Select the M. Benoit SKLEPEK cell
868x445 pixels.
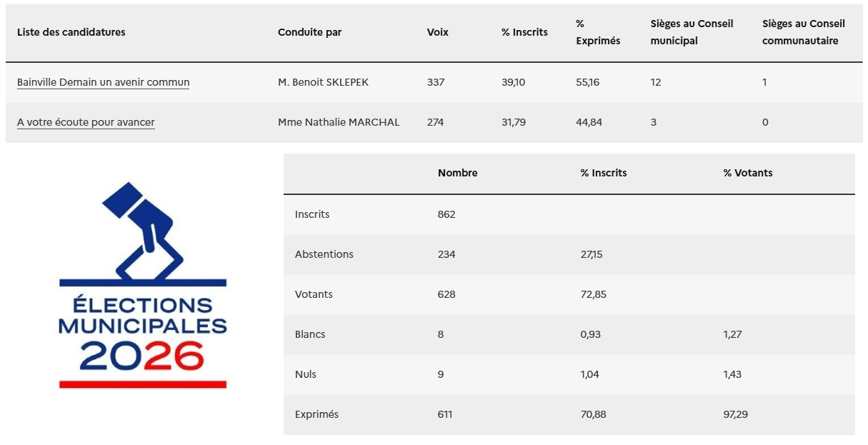pos(323,82)
